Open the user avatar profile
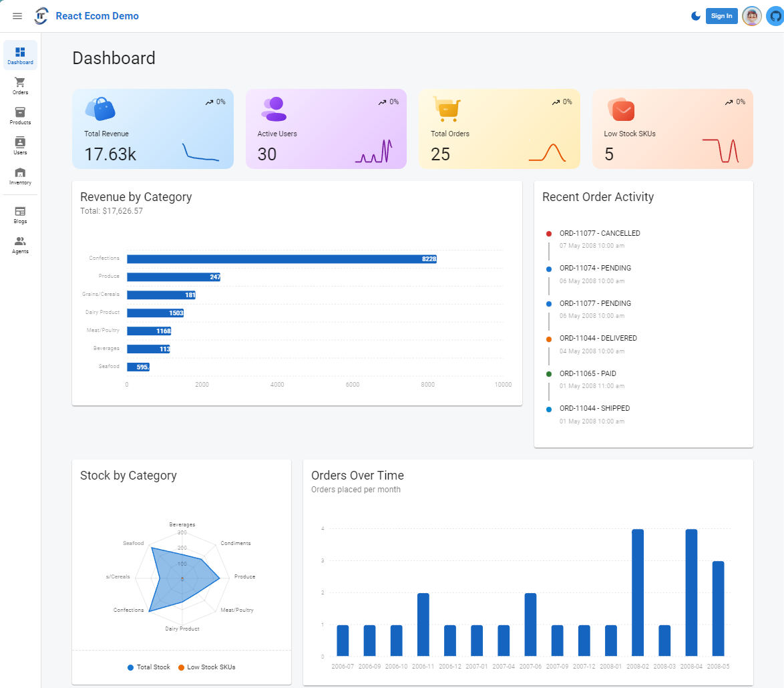The width and height of the screenshot is (784, 688). 751,16
